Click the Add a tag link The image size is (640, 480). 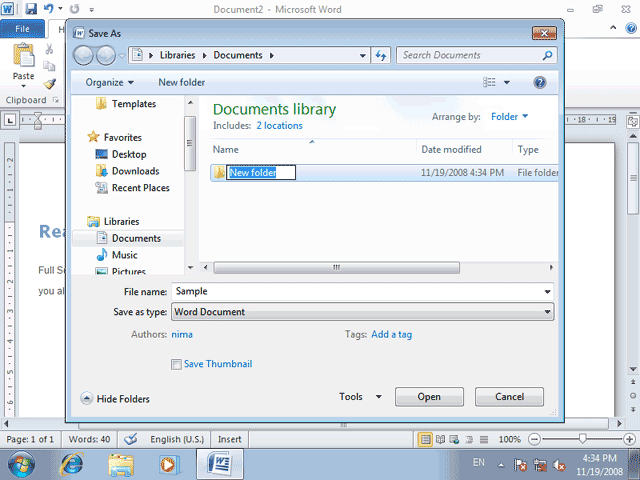391,335
